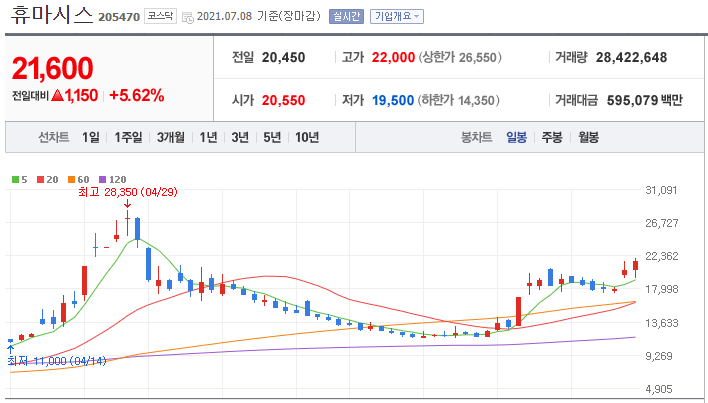This screenshot has height=403, width=708.
Task: Click the 22,362 price axis label
Action: tap(661, 256)
